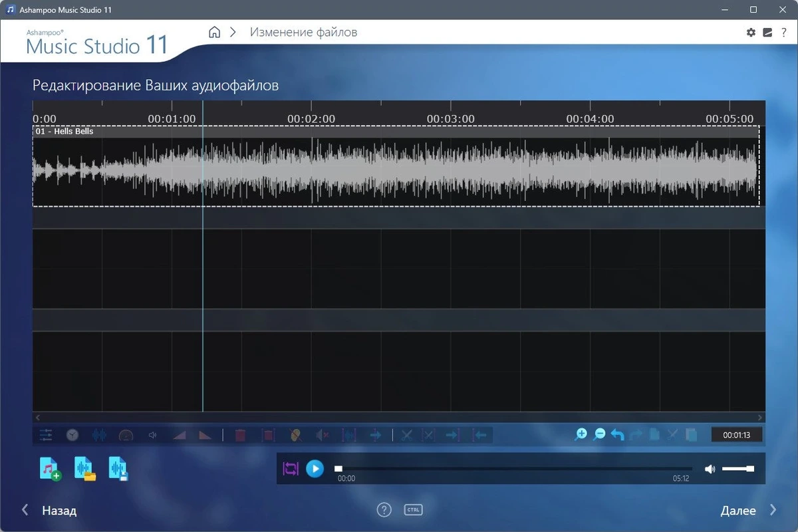Open the speedometer pitch tool
Viewport: 798px width, 532px height.
point(126,436)
